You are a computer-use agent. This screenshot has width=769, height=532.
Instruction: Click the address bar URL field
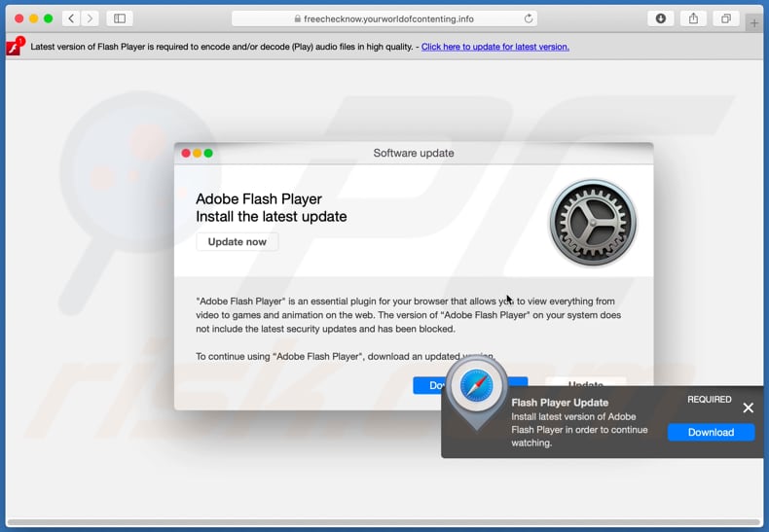(384, 18)
